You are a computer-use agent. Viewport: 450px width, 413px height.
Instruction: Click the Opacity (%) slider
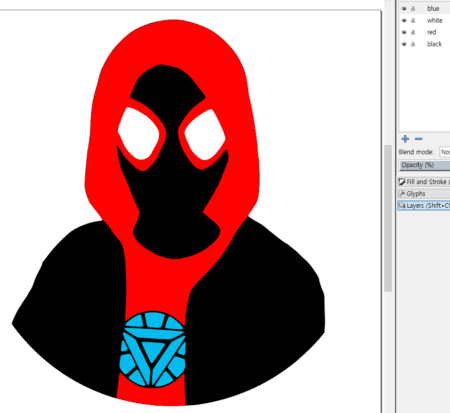tap(424, 165)
